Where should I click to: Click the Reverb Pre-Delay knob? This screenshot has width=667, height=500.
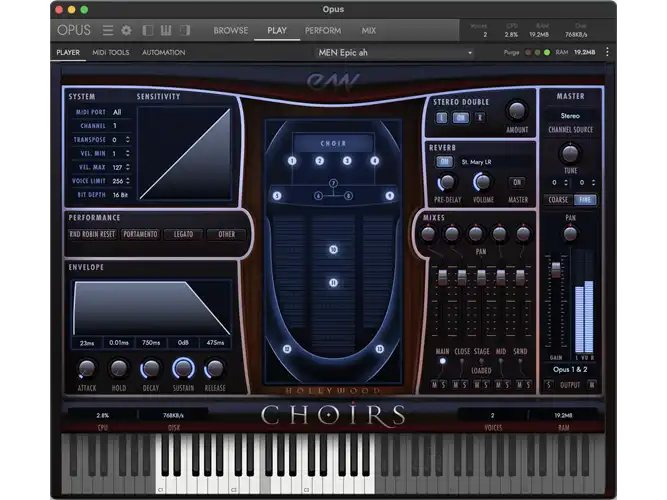pos(447,183)
